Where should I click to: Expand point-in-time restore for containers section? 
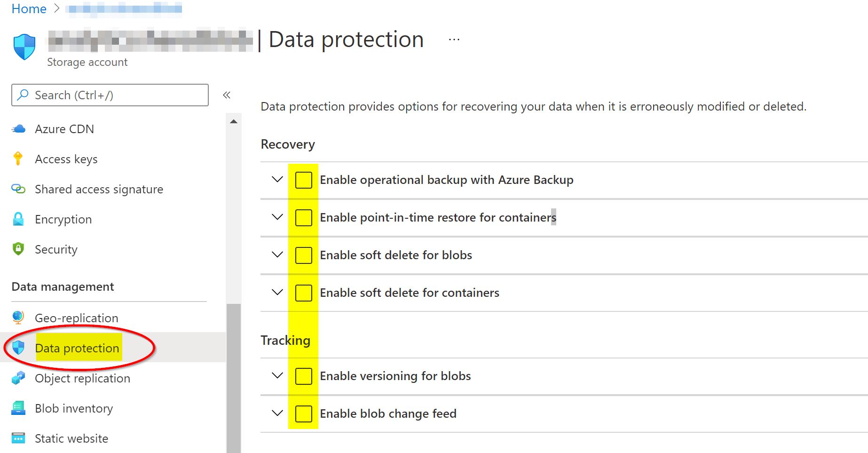point(277,217)
